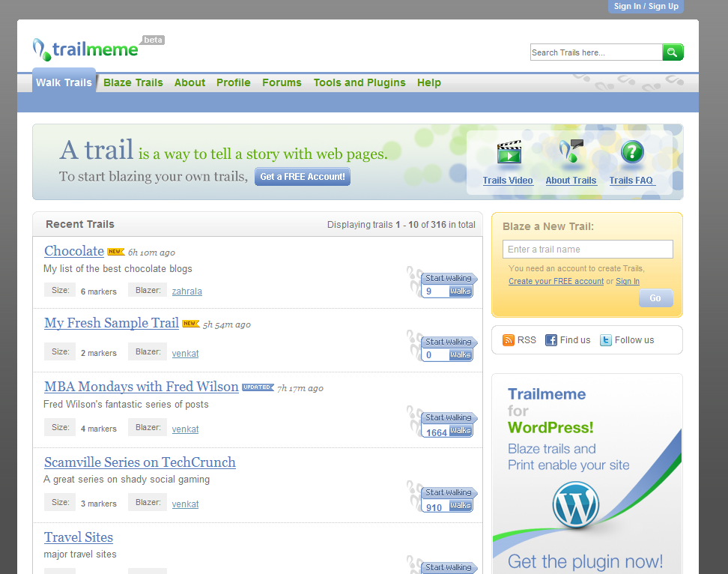Open the Trails Video clapperboard icon
This screenshot has width=728, height=574.
(x=509, y=152)
